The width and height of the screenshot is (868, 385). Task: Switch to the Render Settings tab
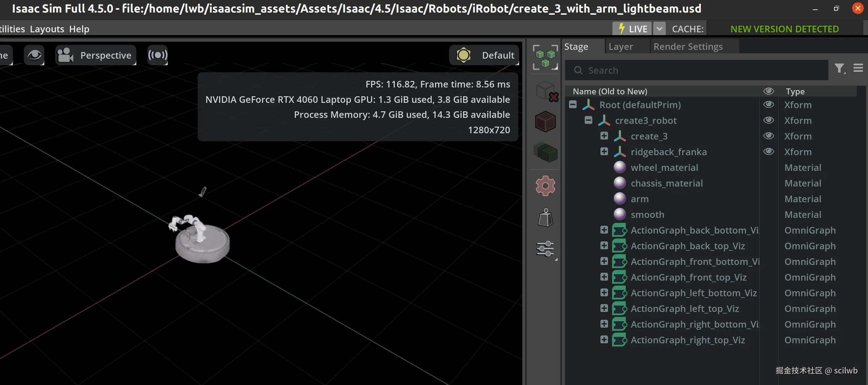[x=688, y=46]
